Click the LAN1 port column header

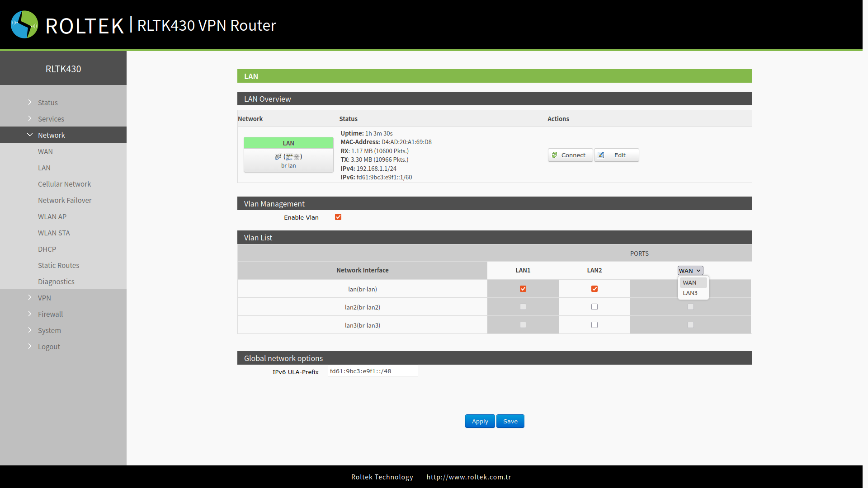tap(523, 270)
